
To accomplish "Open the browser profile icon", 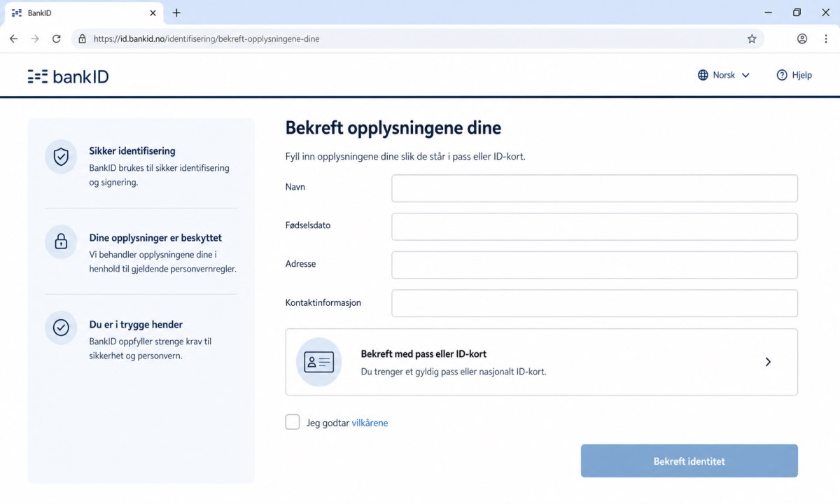I will [x=802, y=38].
